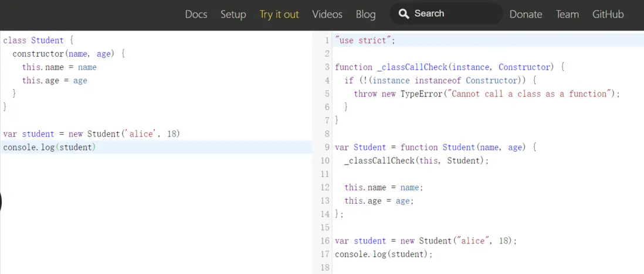Place cursor on 'this.name = name' input line
The image size is (644, 274).
pyautogui.click(x=59, y=67)
